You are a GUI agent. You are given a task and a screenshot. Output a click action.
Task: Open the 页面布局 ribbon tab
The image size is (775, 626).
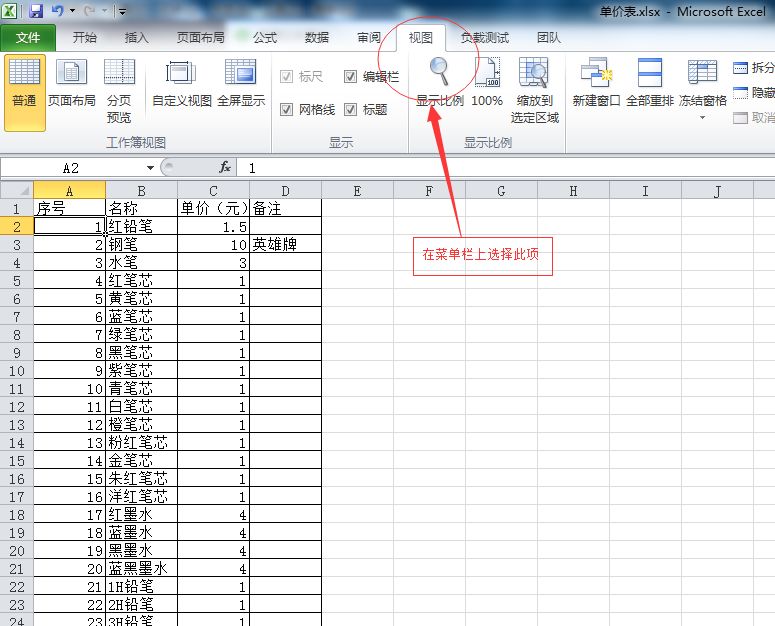click(x=200, y=38)
